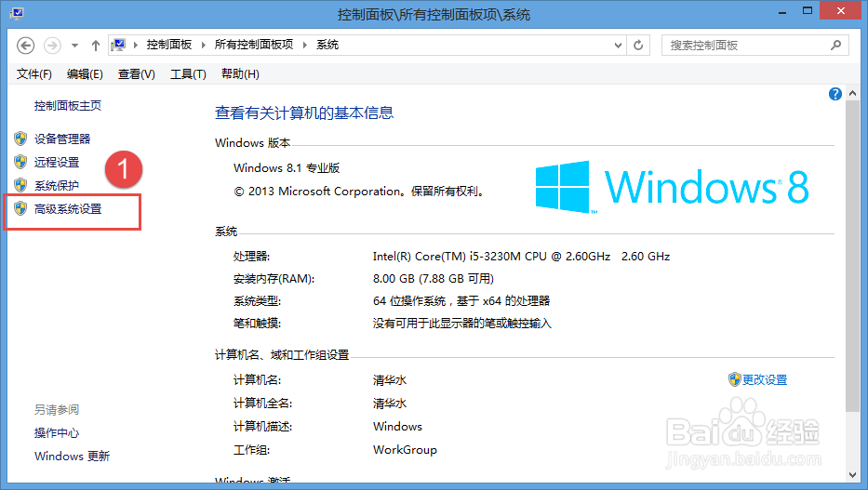Click the vertical scrollbar thumb
The image size is (868, 490).
[x=852, y=256]
